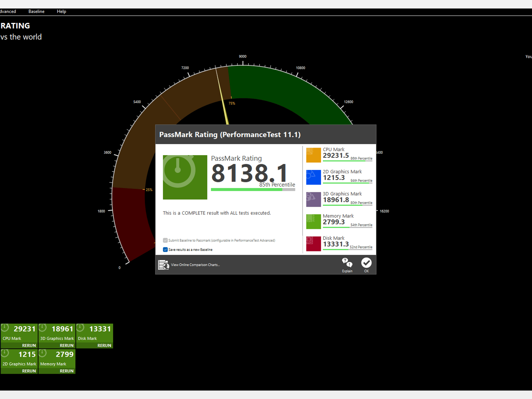The image size is (532, 399).
Task: Rerun the Disk Mark test
Action: (x=104, y=345)
